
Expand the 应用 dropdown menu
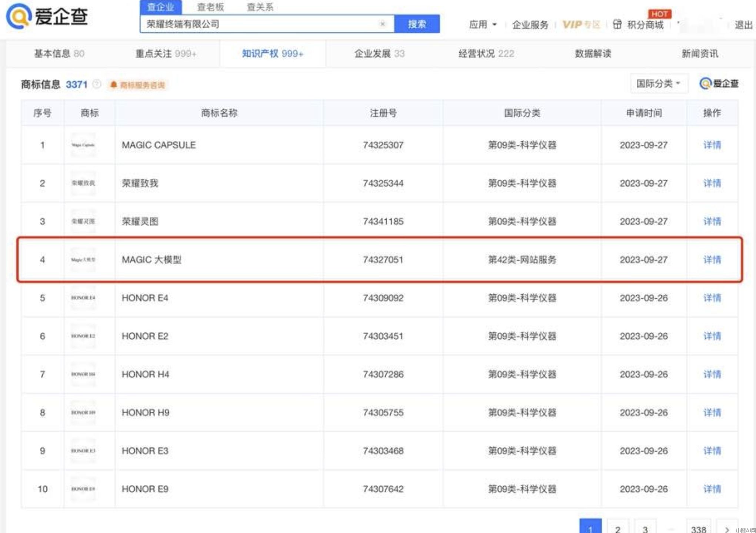pyautogui.click(x=483, y=24)
